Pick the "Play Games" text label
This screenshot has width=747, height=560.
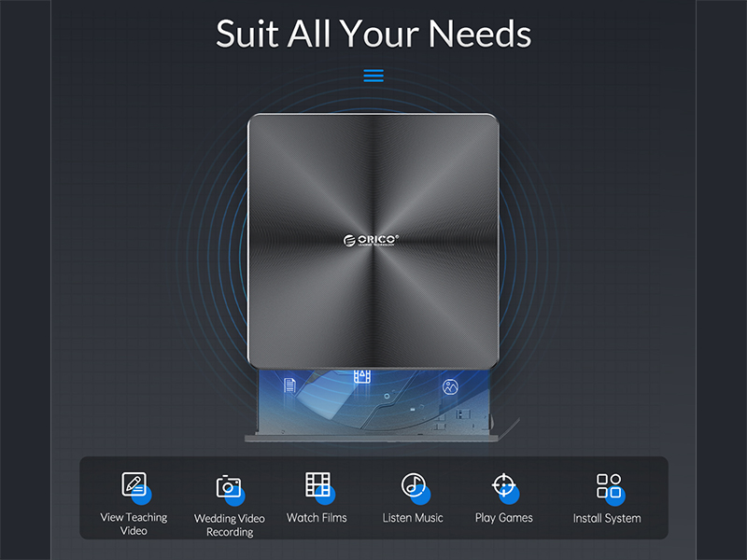click(x=503, y=518)
